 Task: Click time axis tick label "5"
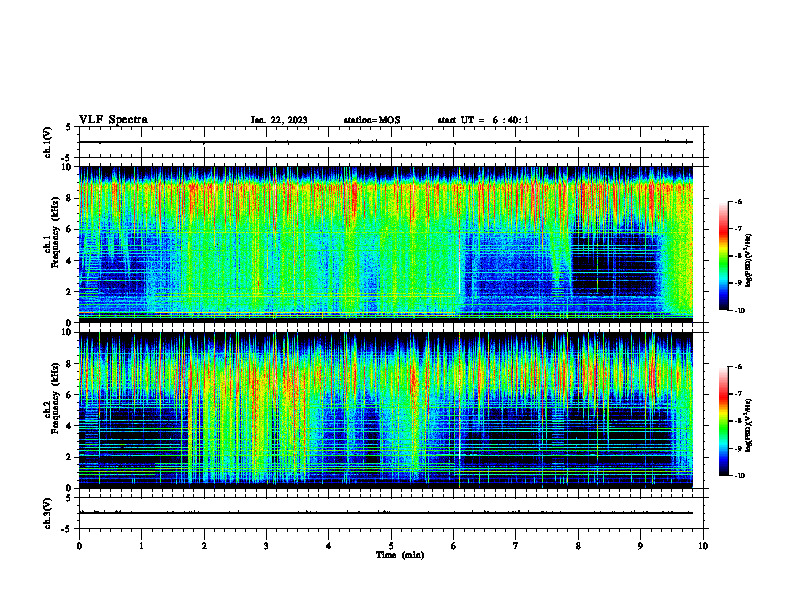coord(391,546)
